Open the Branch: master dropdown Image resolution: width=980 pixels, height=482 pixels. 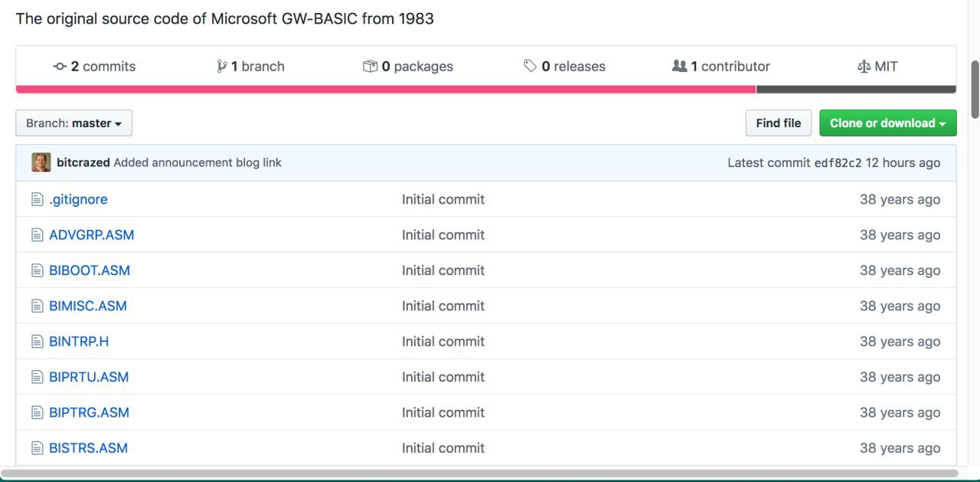coord(73,123)
